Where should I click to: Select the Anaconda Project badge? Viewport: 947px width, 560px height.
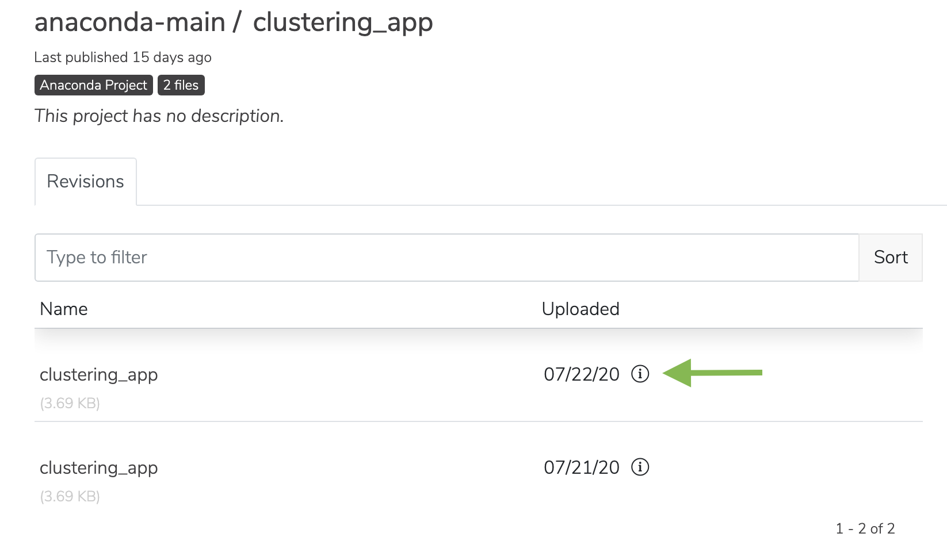(x=94, y=85)
